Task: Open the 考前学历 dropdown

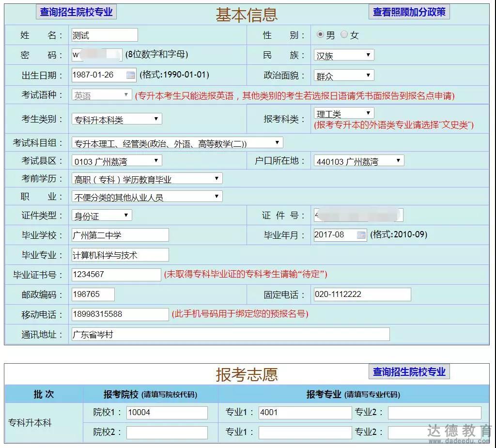Action: click(147, 178)
